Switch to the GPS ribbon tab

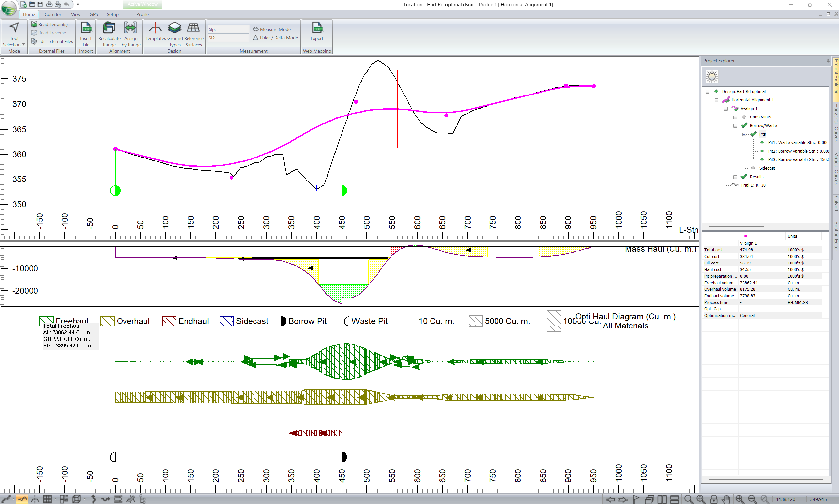94,14
